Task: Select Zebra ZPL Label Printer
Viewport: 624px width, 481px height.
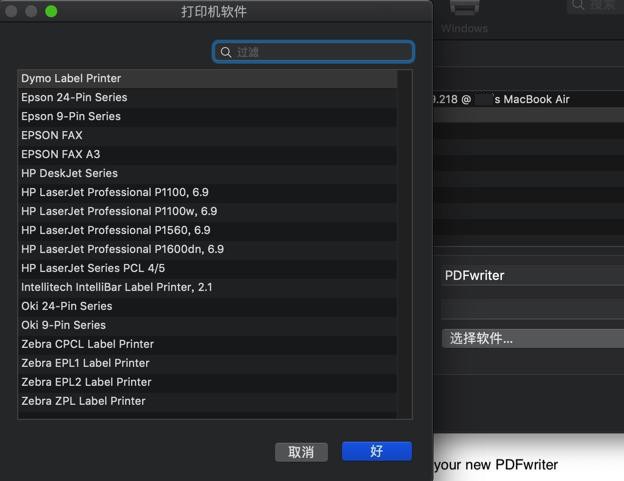Action: coord(207,401)
